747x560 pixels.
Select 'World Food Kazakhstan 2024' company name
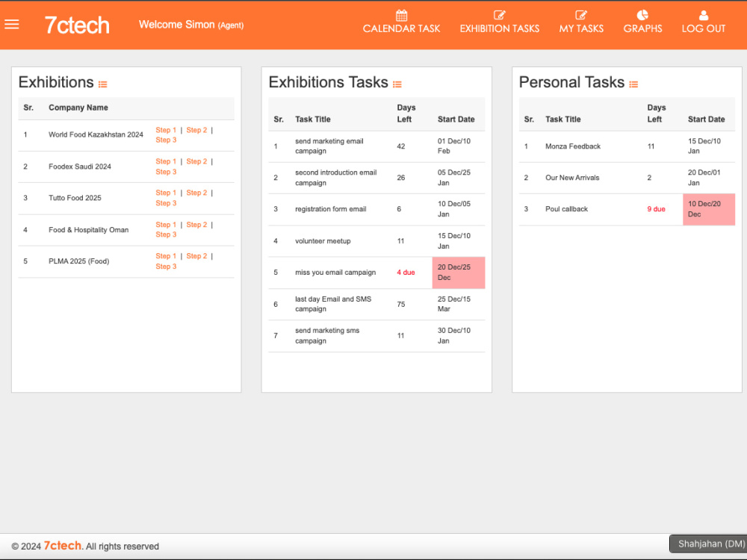(96, 134)
